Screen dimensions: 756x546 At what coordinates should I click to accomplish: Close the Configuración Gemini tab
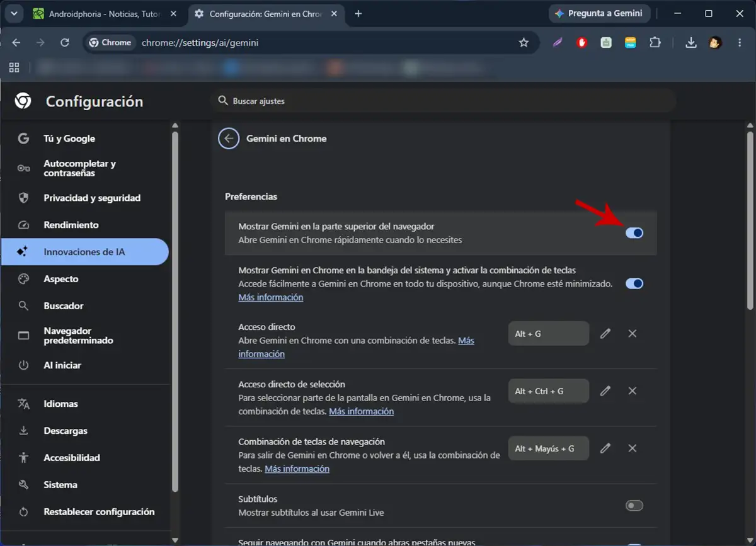point(335,14)
